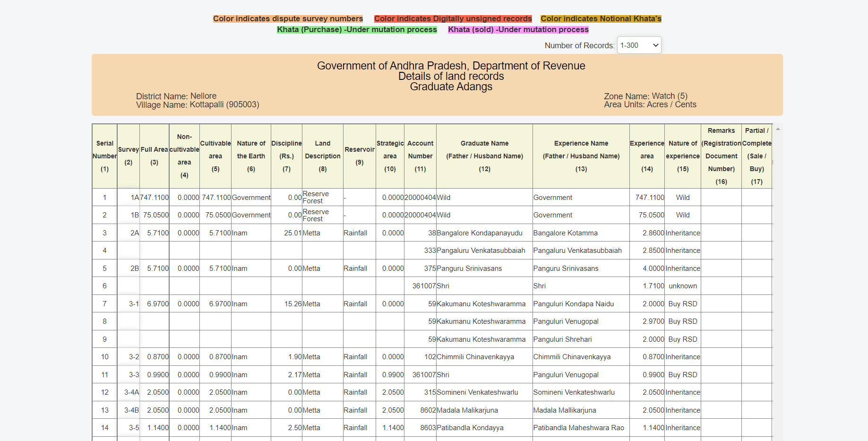Image resolution: width=868 pixels, height=441 pixels.
Task: Click serial number 7 in the table
Action: (x=104, y=303)
